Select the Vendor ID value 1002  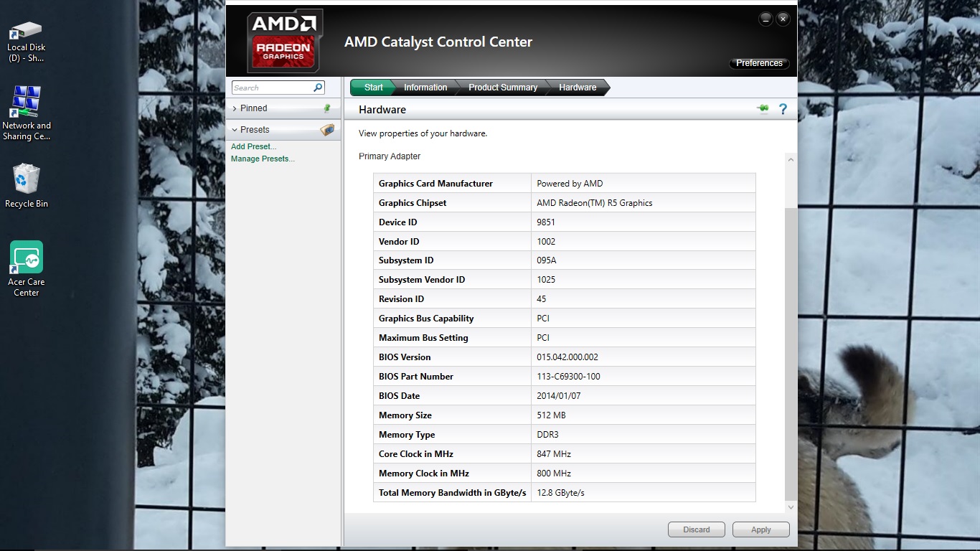tap(546, 242)
